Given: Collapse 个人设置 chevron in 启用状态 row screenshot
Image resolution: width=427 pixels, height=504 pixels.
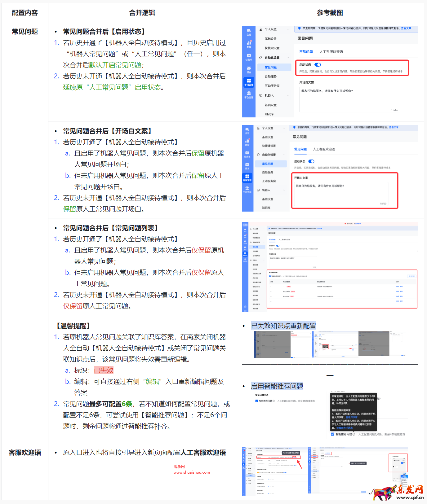Looking at the screenshot, I should pyautogui.click(x=288, y=29).
